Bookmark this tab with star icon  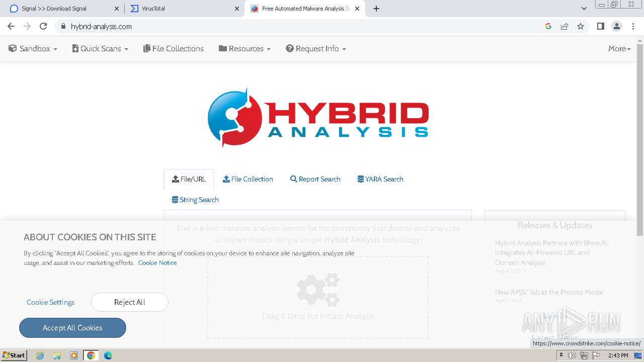point(581,26)
